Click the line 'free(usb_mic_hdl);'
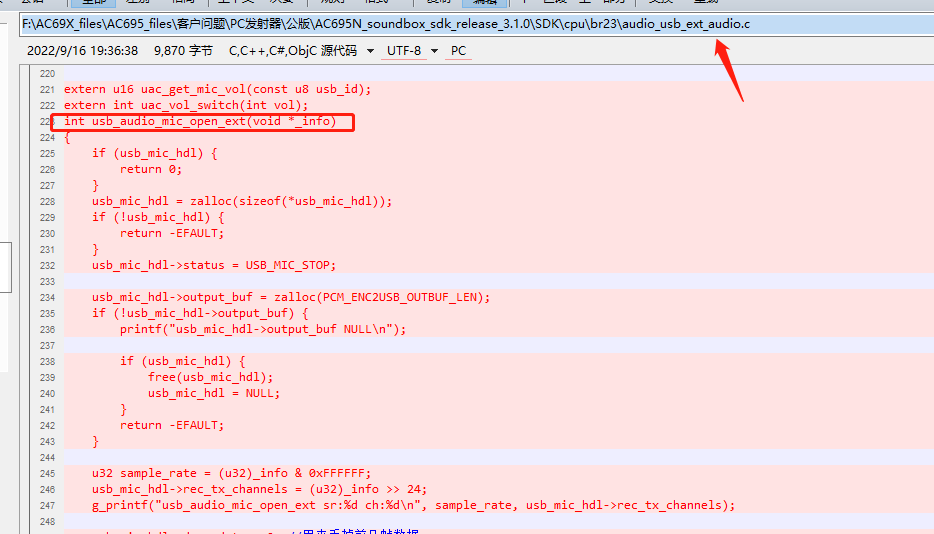Screen dimensions: 934x534 tap(210, 377)
